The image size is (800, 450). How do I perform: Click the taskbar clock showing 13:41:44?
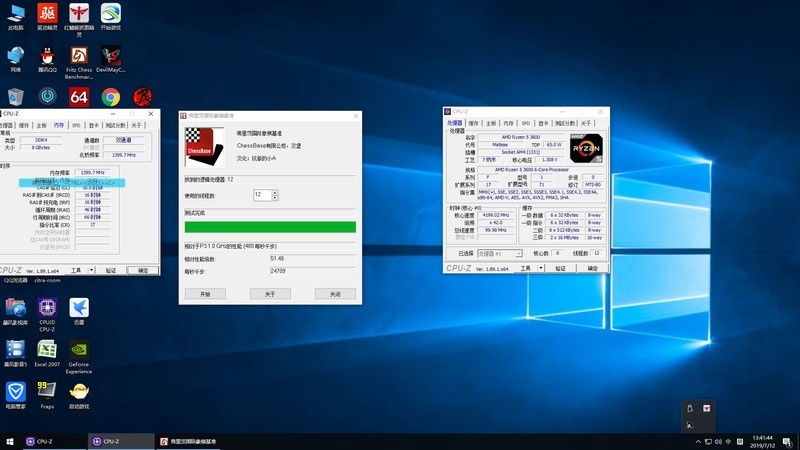pyautogui.click(x=762, y=442)
